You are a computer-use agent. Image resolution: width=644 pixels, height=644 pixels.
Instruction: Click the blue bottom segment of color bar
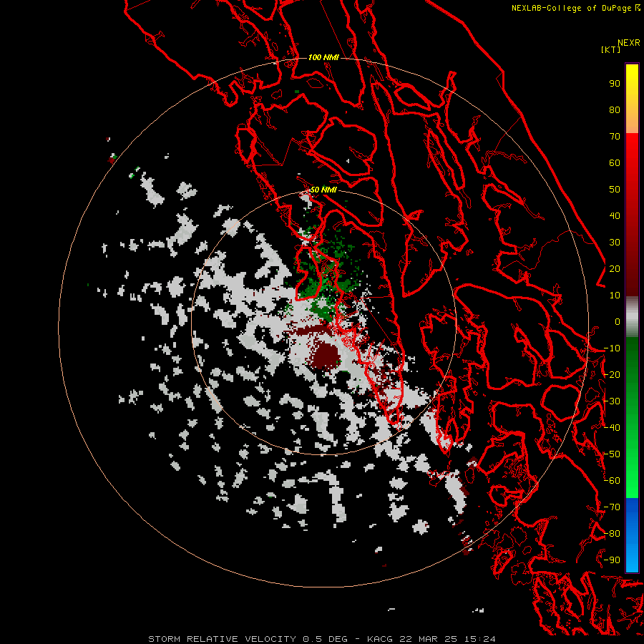[x=632, y=535]
